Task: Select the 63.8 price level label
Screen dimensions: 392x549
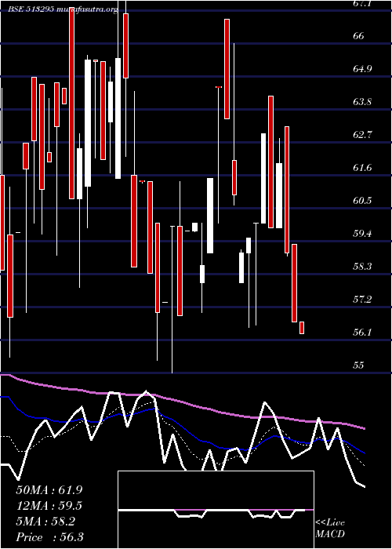Action: 362,101
